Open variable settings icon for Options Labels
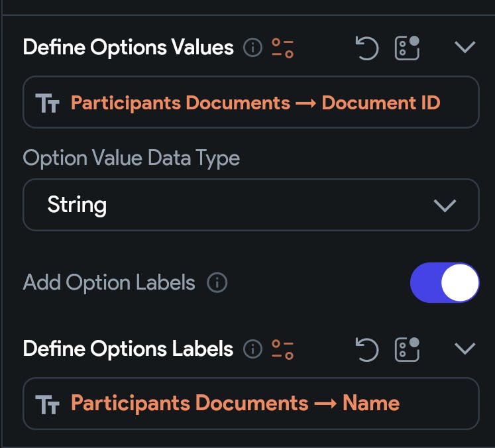Image resolution: width=495 pixels, height=448 pixels. (283, 349)
